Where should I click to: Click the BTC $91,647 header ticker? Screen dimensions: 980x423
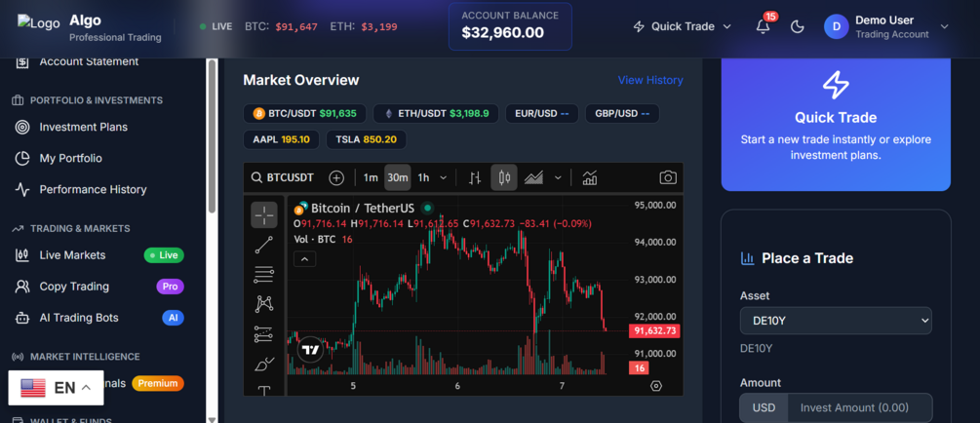point(281,27)
